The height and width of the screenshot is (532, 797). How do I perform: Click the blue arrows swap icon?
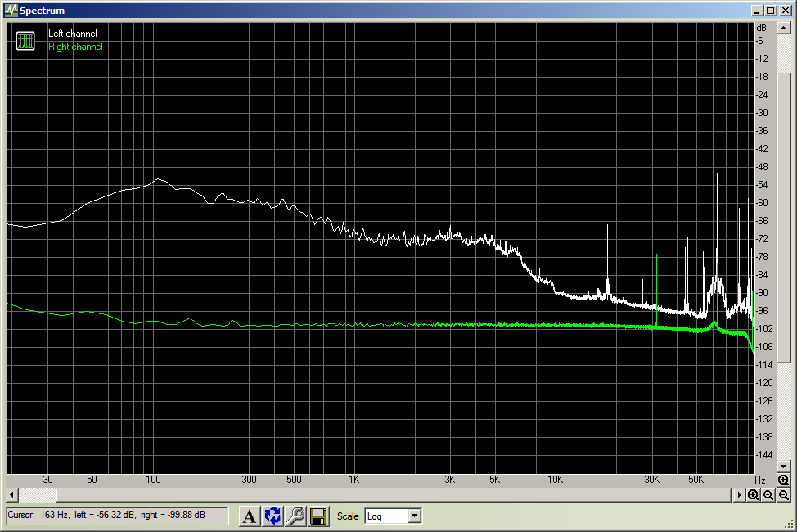[272, 516]
